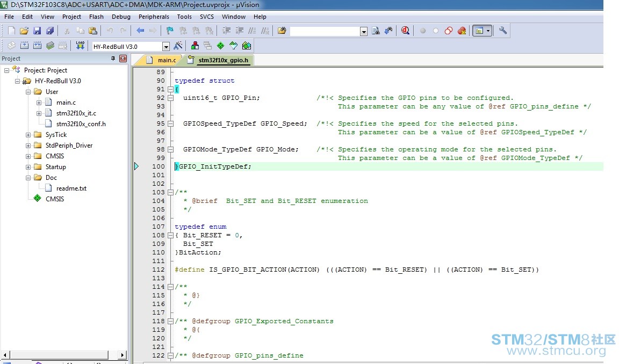Collapse the enum fold at line 108
This screenshot has width=619, height=364.
coord(170,236)
